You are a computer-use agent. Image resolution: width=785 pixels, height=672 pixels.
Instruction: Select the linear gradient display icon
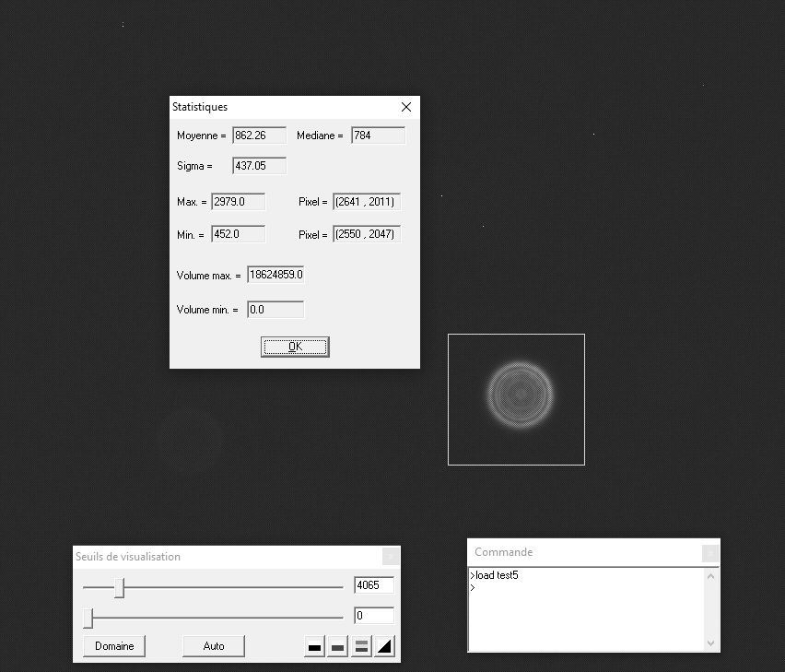tap(384, 646)
